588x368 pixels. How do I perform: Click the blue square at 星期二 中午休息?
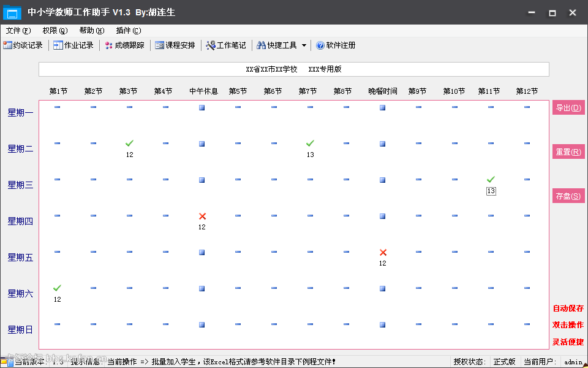tap(202, 144)
